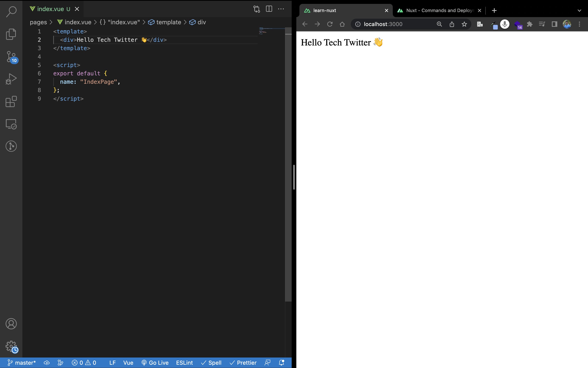Click the Manage settings gear icon

click(x=11, y=346)
